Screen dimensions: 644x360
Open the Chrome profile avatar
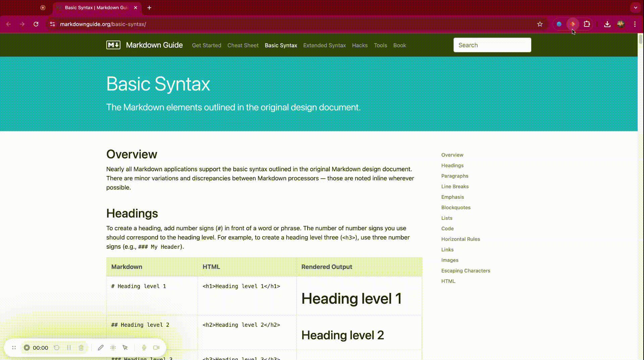621,24
